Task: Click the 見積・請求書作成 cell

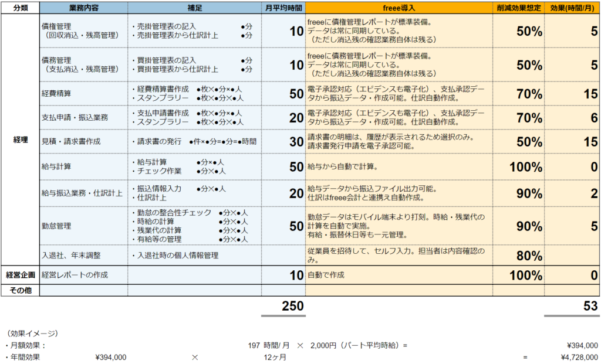Action: (x=83, y=142)
